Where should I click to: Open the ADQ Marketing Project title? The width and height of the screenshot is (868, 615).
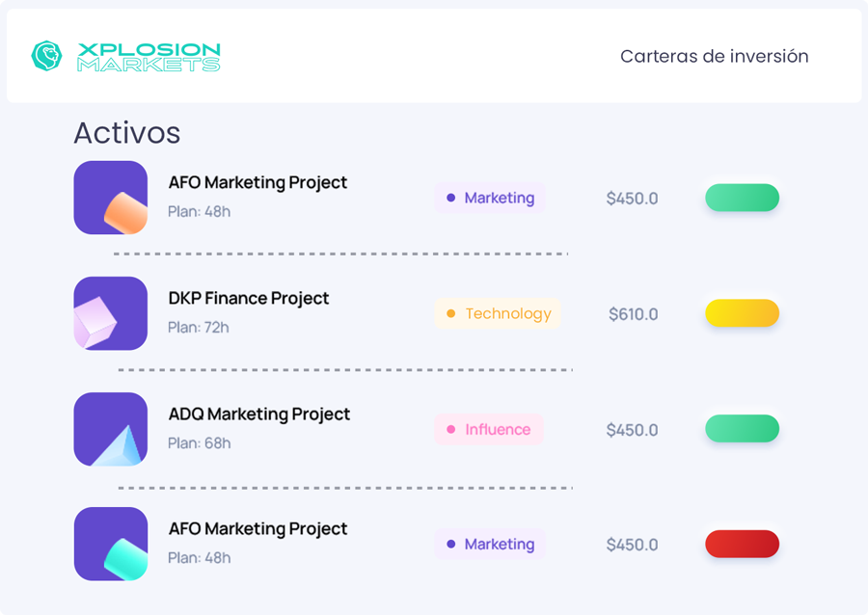click(259, 414)
